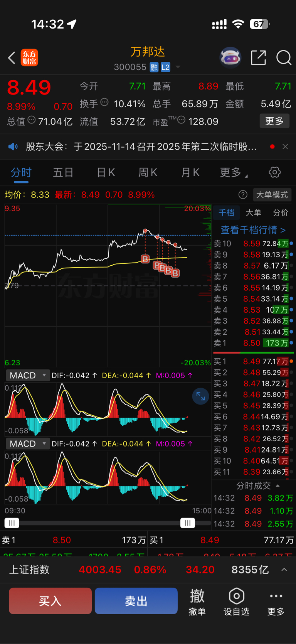Tap bottom 买1 8.49 77.17万 bar
296x644 pixels.
tap(222, 540)
